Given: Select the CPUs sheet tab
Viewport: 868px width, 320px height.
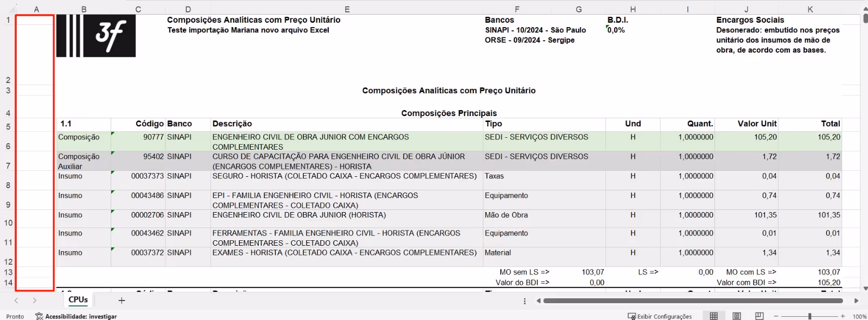Looking at the screenshot, I should (78, 299).
